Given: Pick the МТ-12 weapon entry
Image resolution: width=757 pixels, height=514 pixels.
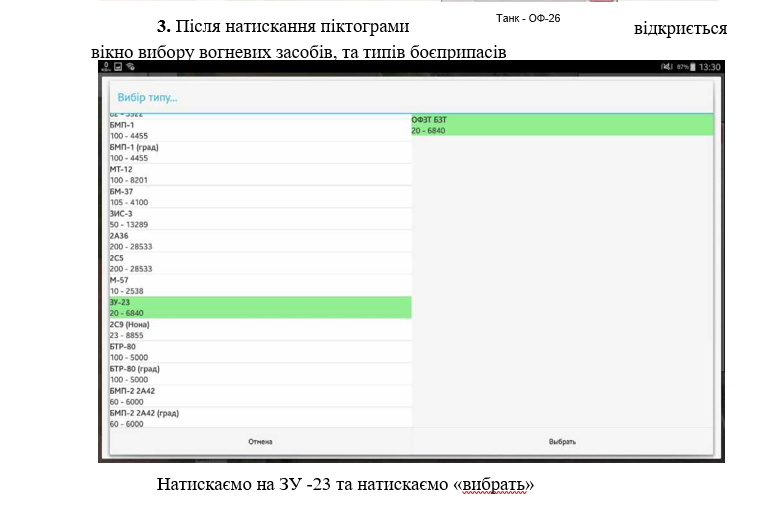Looking at the screenshot, I should 259,174.
